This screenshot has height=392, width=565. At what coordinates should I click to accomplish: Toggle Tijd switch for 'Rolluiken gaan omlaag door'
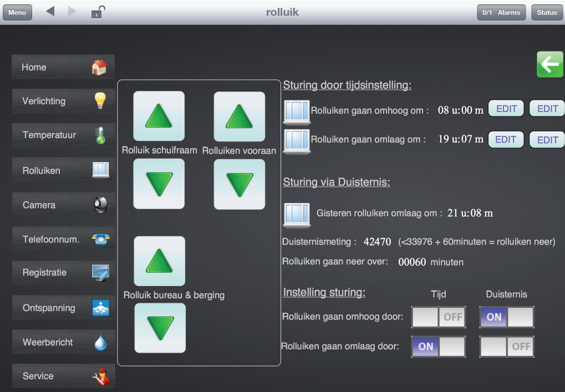pyautogui.click(x=439, y=347)
